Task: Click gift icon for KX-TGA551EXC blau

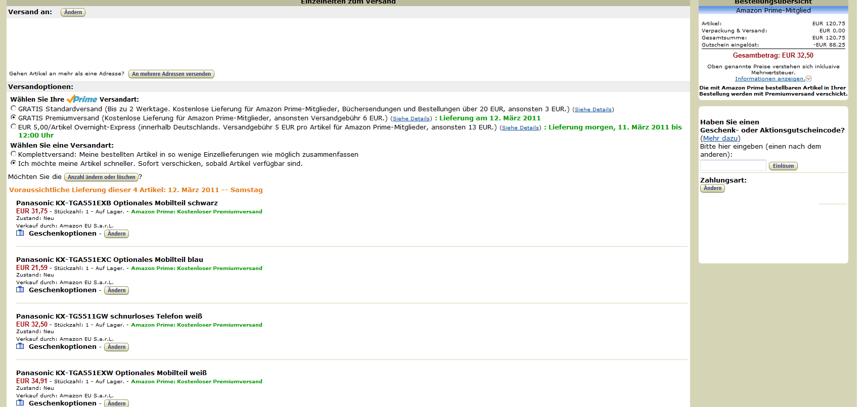Action: 20,290
